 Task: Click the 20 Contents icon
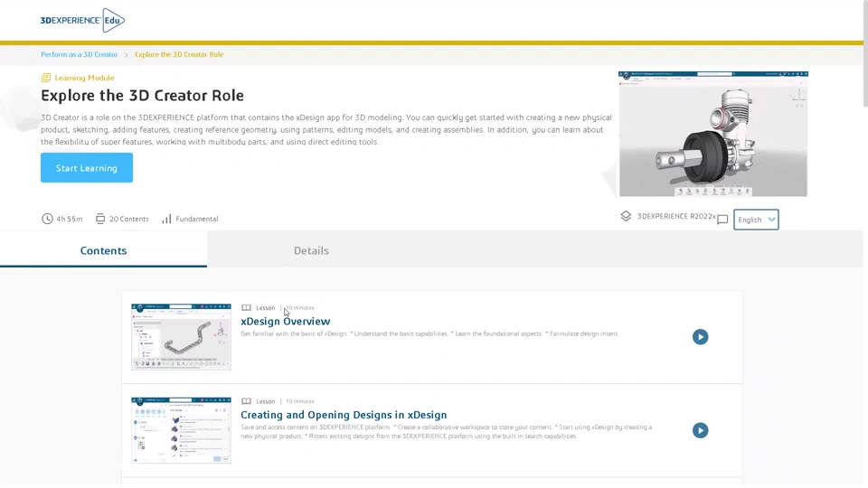[x=100, y=219]
